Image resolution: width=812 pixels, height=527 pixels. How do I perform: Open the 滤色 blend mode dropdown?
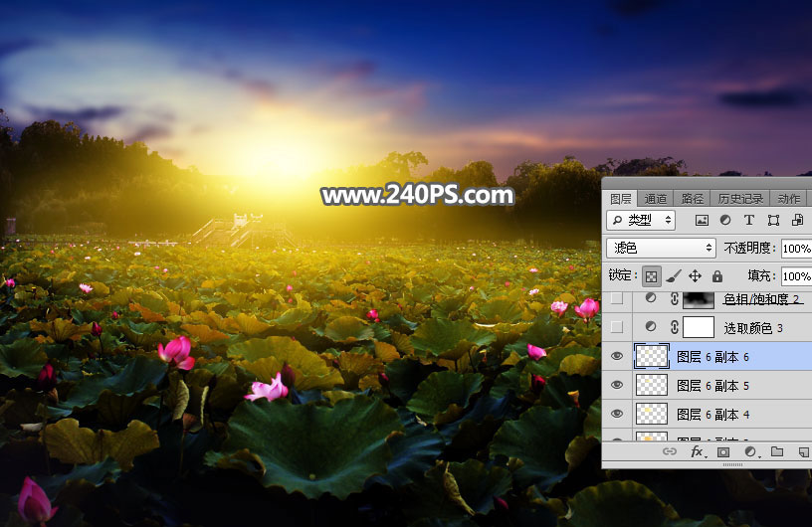[x=662, y=249]
